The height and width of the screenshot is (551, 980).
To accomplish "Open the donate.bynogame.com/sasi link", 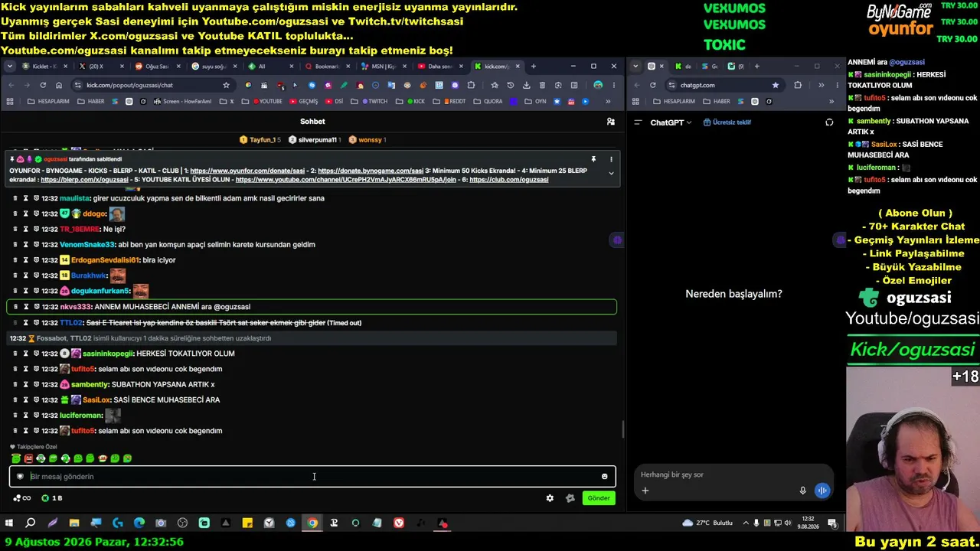I will tap(371, 171).
